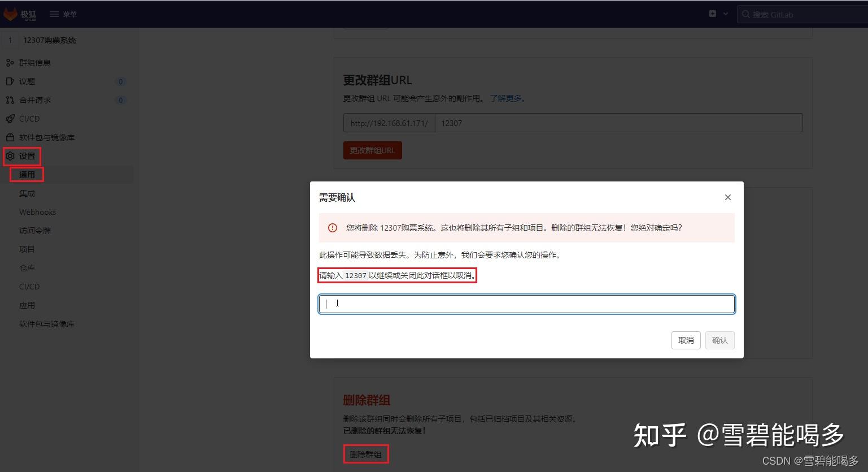This screenshot has height=472, width=868.
Task: Click the red 删除群组 button
Action: click(x=365, y=453)
